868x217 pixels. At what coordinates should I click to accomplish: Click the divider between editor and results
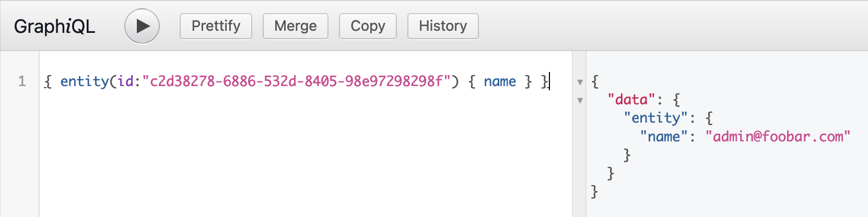coord(579,156)
